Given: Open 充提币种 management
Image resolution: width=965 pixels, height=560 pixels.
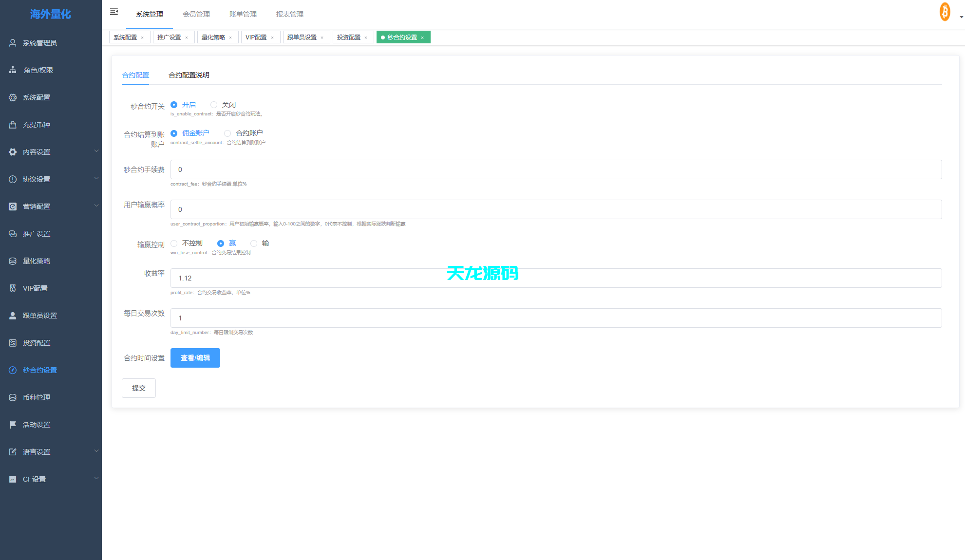Looking at the screenshot, I should pos(36,125).
